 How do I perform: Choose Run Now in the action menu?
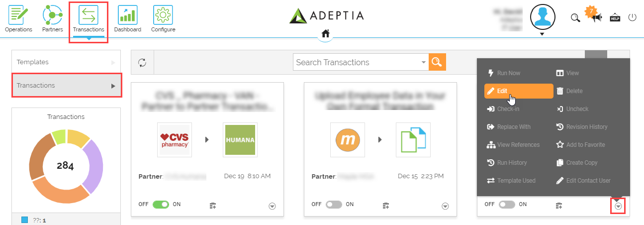[508, 73]
